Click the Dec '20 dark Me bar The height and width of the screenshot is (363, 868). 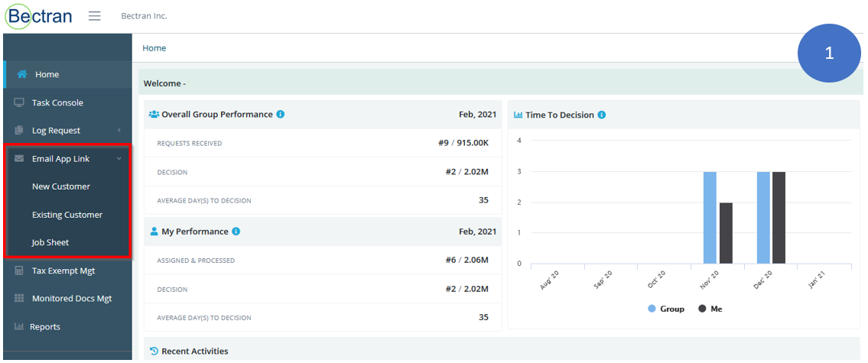point(779,218)
